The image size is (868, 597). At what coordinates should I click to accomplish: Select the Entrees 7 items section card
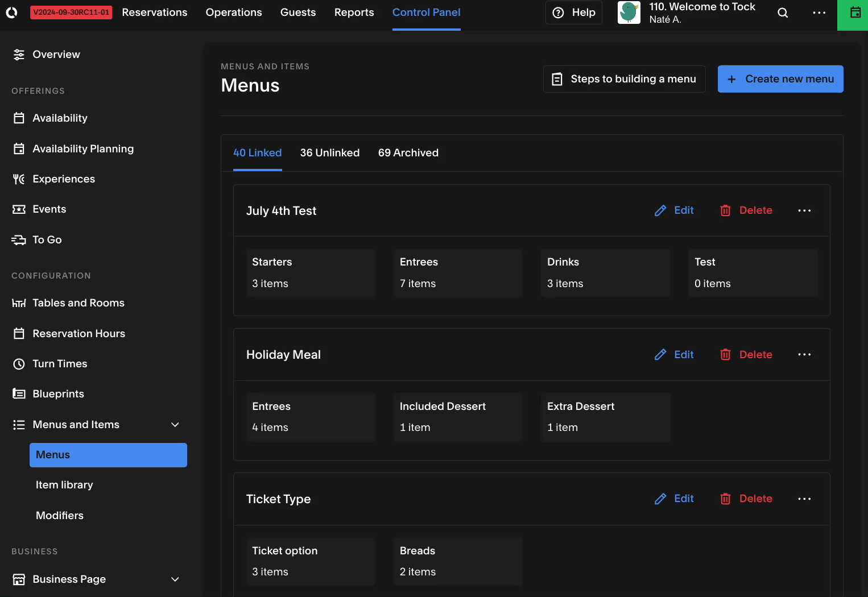click(x=458, y=273)
